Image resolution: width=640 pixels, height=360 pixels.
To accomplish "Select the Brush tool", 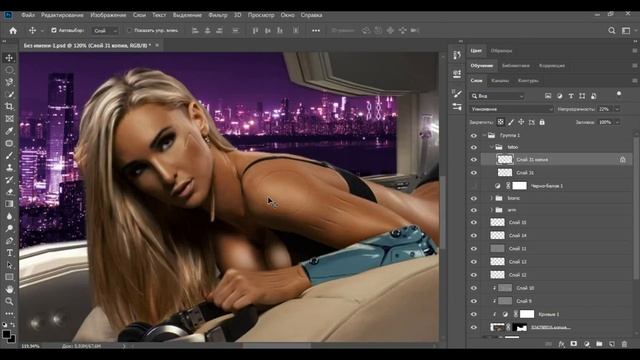I will pyautogui.click(x=9, y=156).
